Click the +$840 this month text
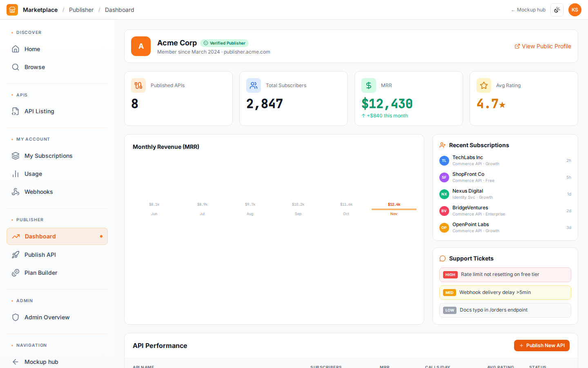The width and height of the screenshot is (588, 368). pos(385,116)
